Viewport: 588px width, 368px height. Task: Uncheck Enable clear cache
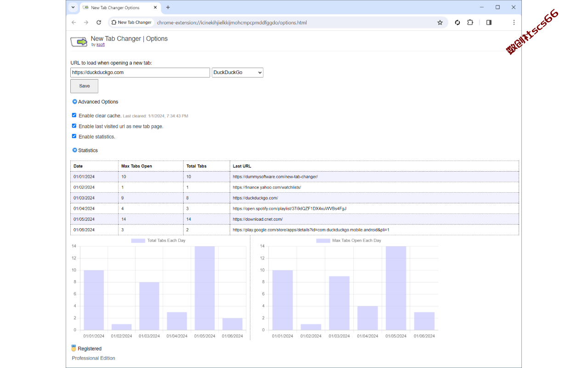74,115
